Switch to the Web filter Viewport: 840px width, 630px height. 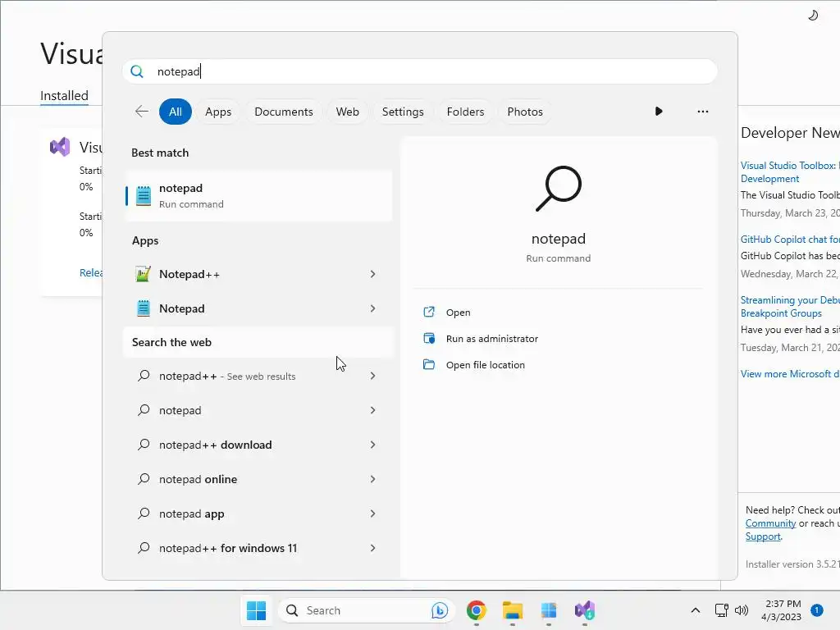pyautogui.click(x=347, y=112)
